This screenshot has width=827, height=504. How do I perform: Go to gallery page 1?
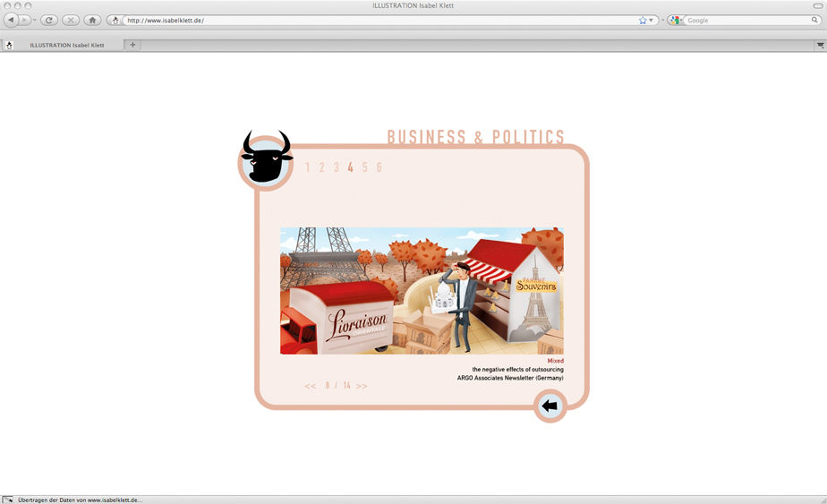coord(307,167)
